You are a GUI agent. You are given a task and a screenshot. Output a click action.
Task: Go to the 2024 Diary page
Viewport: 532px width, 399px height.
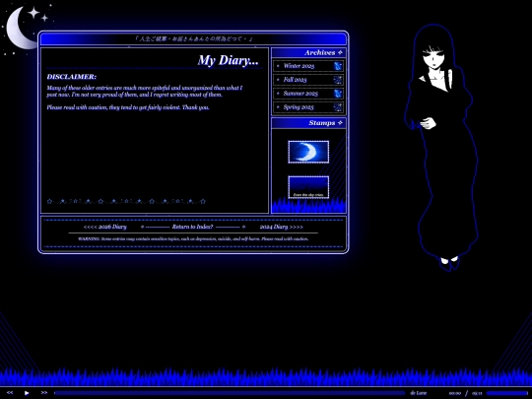(x=281, y=227)
